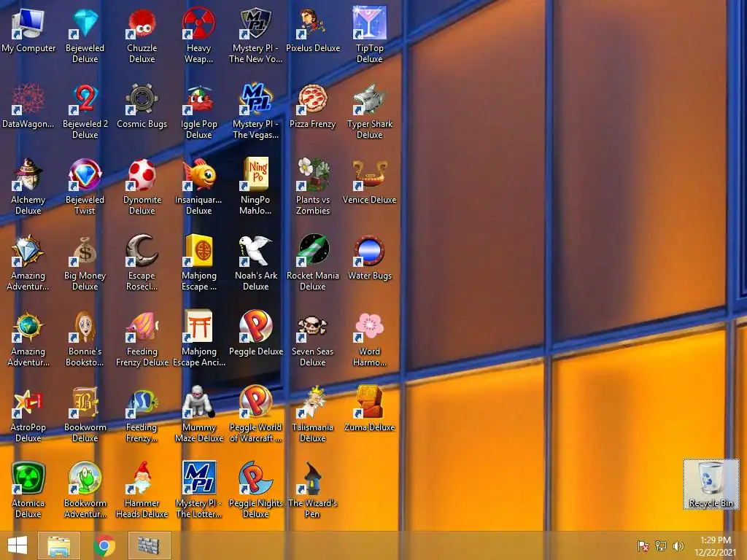This screenshot has height=560, width=747.
Task: Select the Typer Shark Deluxe shortcut
Action: coord(369,111)
